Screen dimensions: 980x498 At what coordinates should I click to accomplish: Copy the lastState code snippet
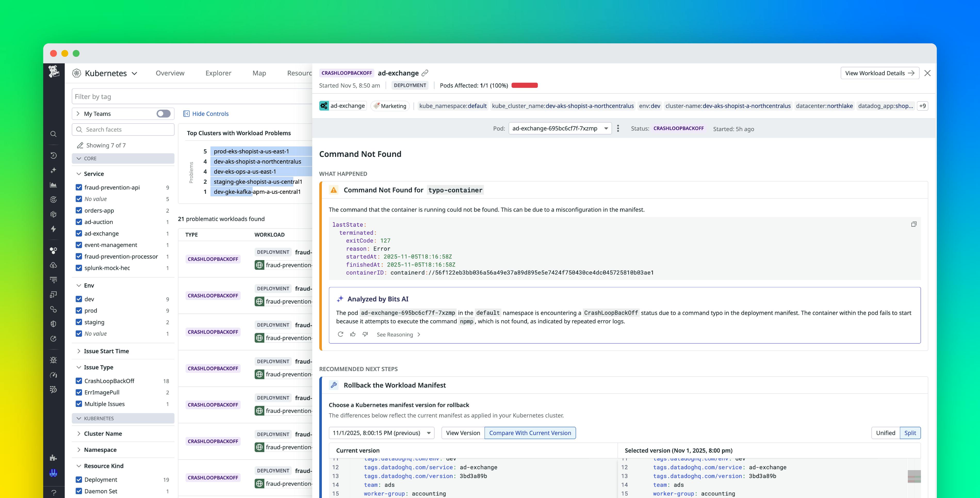[x=914, y=224]
